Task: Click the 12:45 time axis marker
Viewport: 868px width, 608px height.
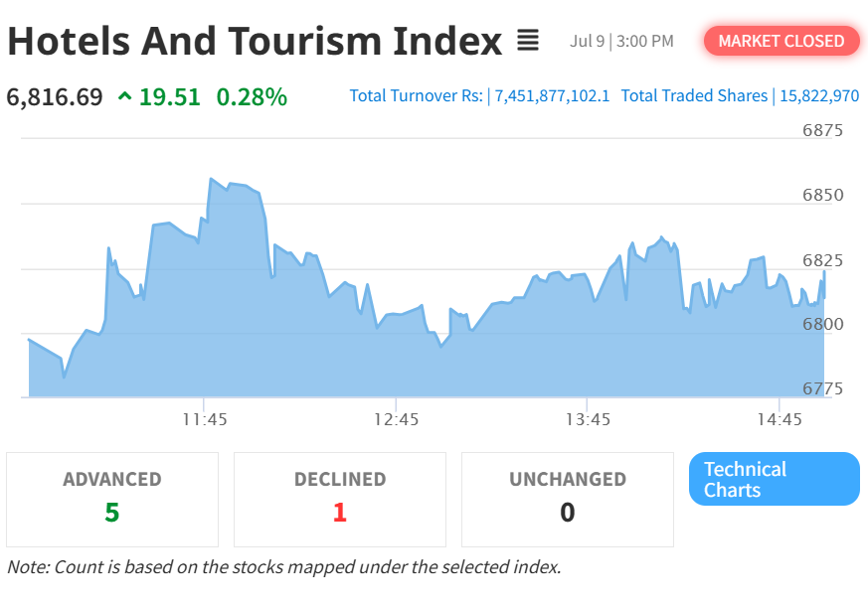Action: 397,419
